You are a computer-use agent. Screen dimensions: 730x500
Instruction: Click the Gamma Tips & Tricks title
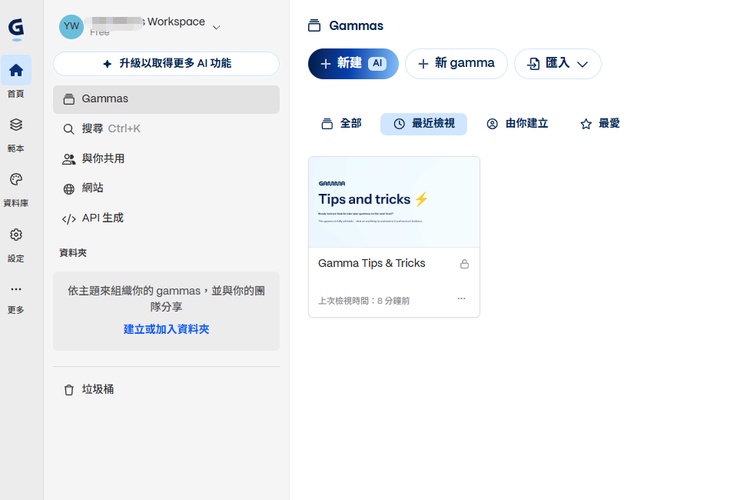pos(372,264)
